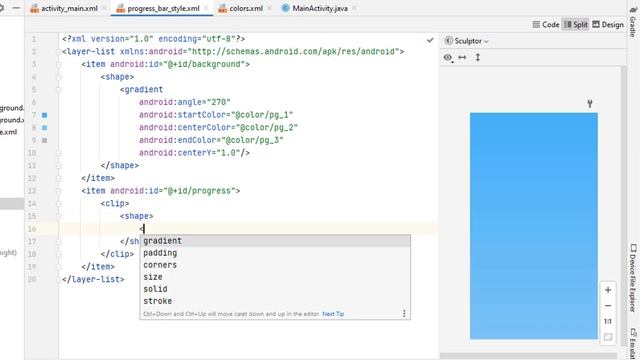Click the xml version declaration on line 1
The width and height of the screenshot is (640, 360).
click(153, 39)
